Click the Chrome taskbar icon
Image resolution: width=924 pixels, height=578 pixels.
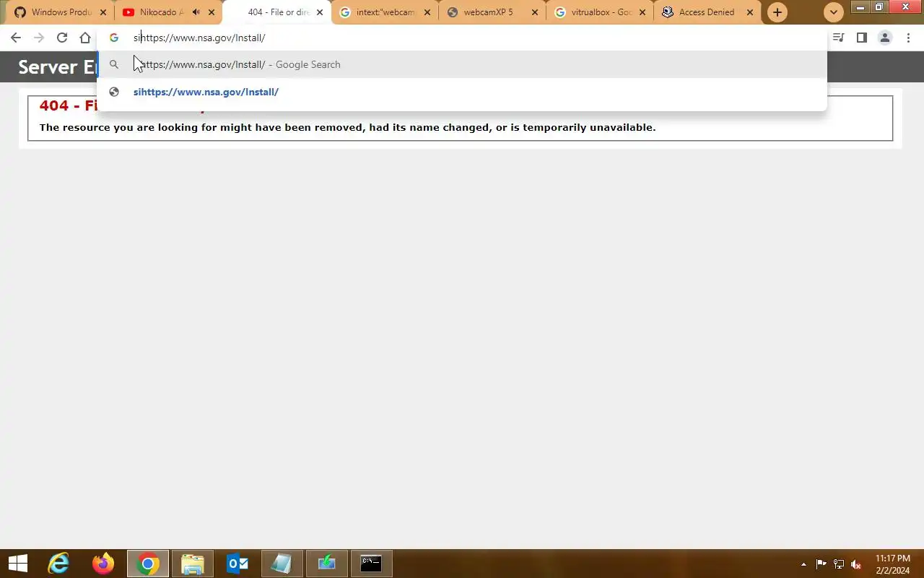(x=148, y=564)
